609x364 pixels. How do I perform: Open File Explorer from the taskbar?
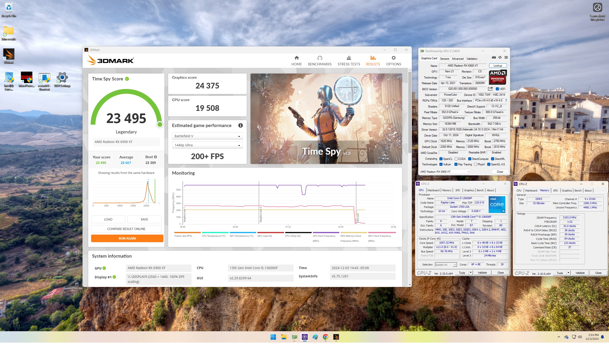pos(284,337)
